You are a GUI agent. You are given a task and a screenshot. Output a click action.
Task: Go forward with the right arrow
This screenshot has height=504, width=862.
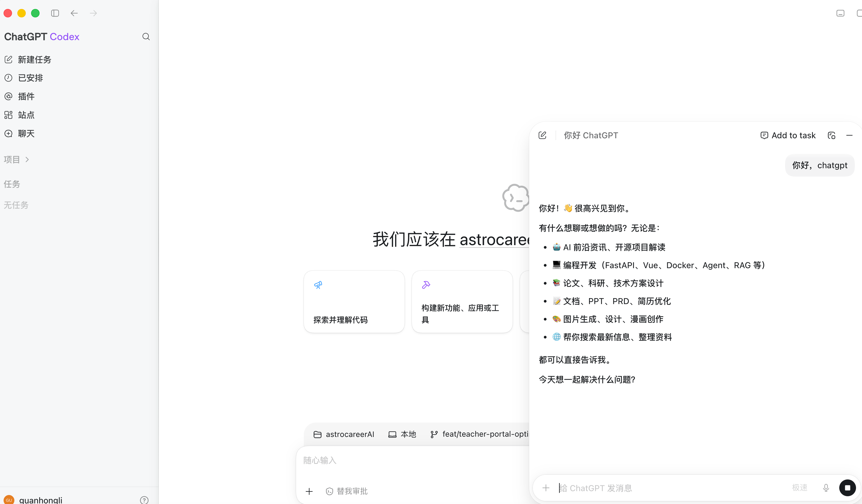pos(93,13)
